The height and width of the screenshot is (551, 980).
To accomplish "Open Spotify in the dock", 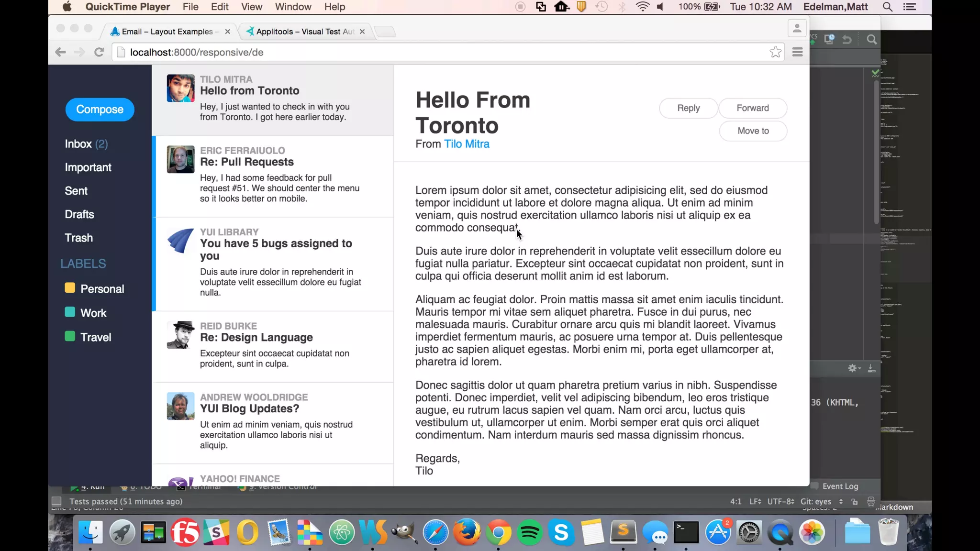I will pos(530,532).
